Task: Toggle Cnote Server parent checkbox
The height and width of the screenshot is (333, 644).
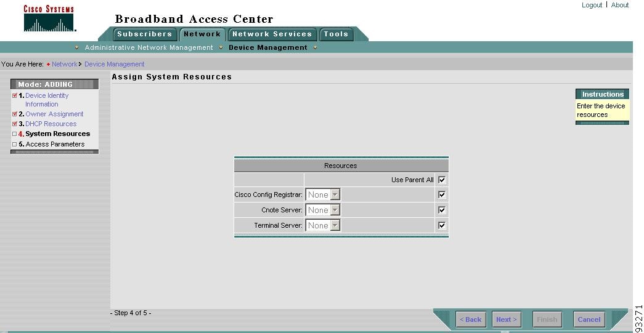Action: tap(442, 210)
